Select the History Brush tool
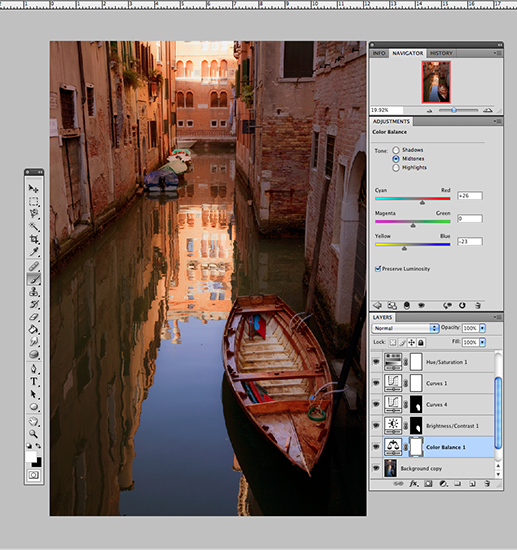The width and height of the screenshot is (517, 550). click(34, 304)
